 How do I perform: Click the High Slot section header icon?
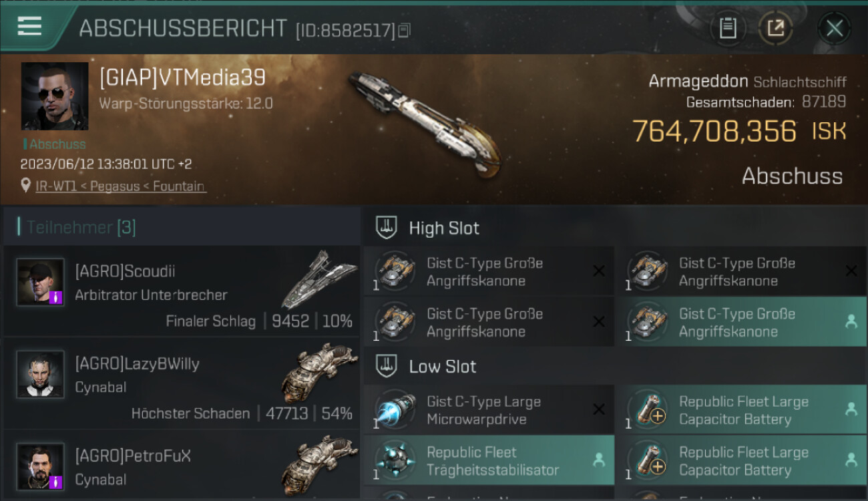pos(387,228)
